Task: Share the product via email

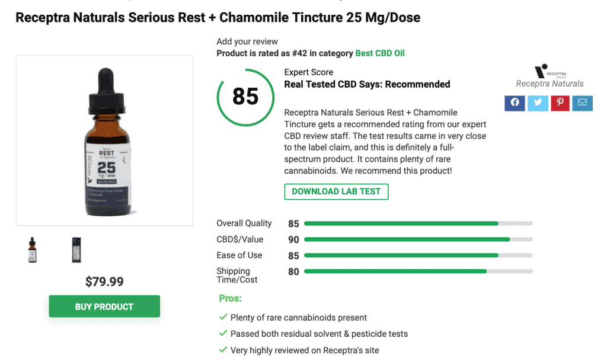Action: tap(582, 103)
